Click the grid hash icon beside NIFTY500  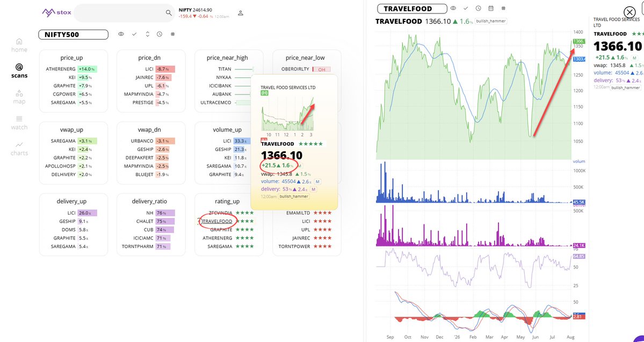point(172,34)
